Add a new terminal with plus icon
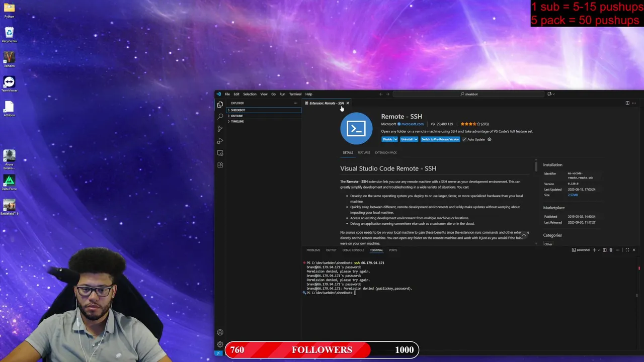The width and height of the screenshot is (644, 362). point(594,250)
